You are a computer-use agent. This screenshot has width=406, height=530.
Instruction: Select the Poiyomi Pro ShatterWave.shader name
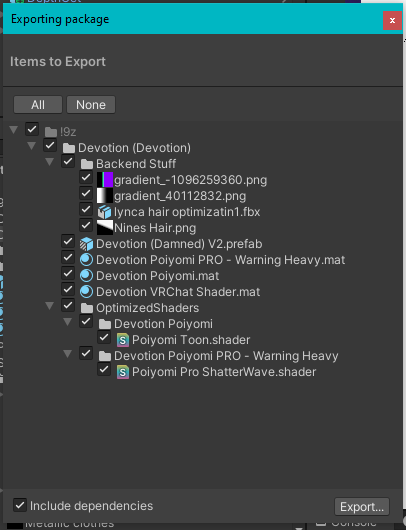(224, 372)
